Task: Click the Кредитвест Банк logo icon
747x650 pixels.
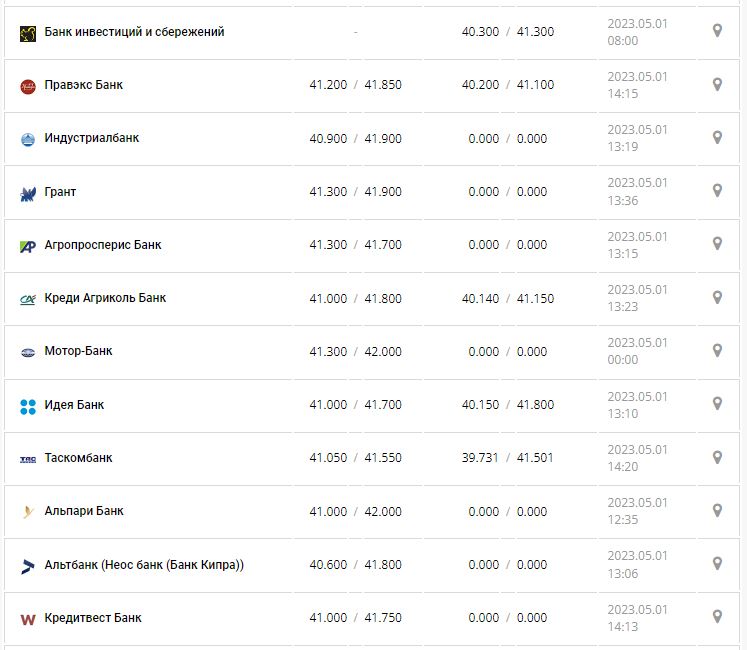Action: (x=28, y=619)
